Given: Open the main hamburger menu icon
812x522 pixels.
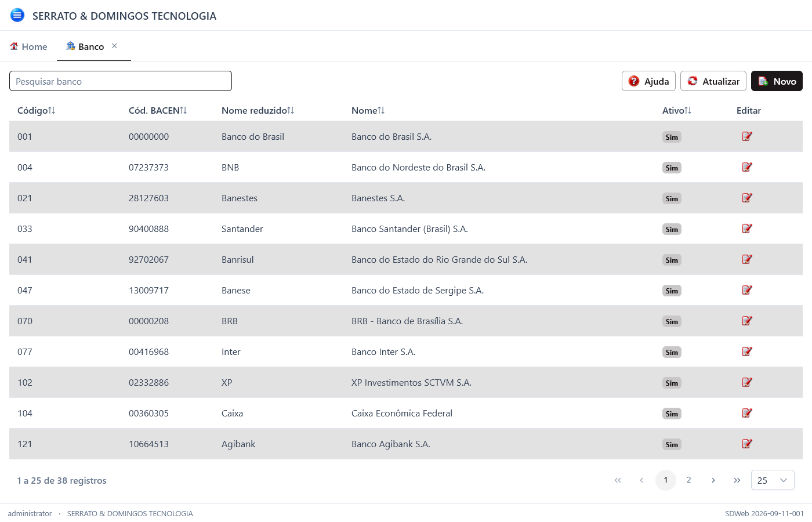Looking at the screenshot, I should tap(17, 15).
